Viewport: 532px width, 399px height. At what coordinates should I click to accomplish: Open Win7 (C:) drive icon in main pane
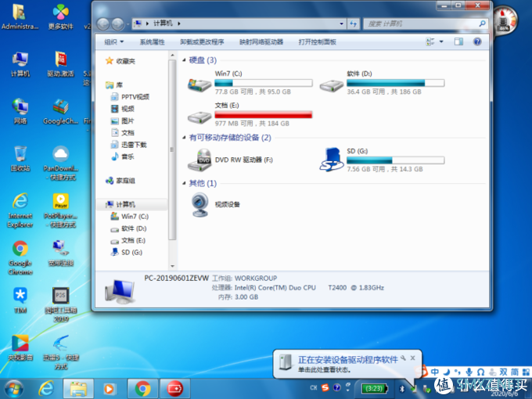[x=199, y=84]
